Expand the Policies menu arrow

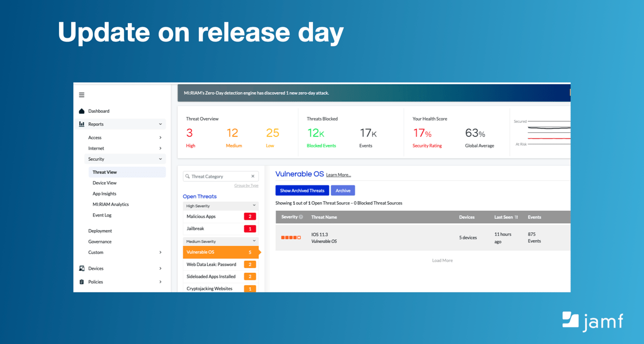pos(160,282)
